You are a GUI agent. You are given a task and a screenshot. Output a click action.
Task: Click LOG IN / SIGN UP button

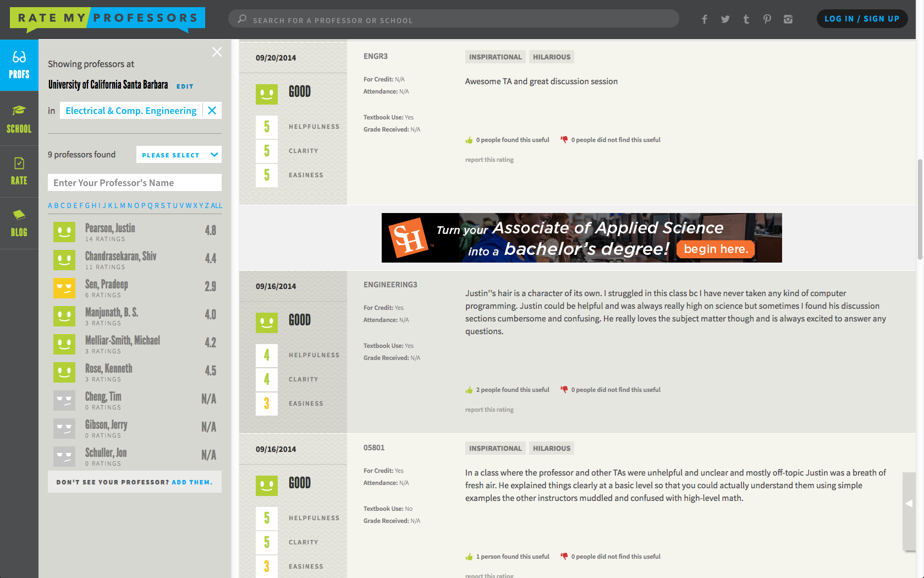[x=862, y=19]
